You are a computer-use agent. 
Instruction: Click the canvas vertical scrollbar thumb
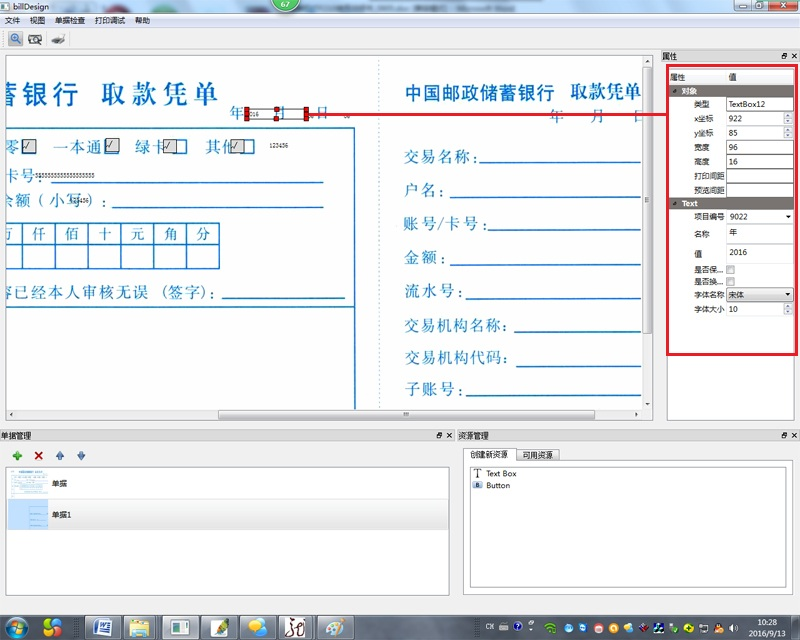pyautogui.click(x=647, y=200)
